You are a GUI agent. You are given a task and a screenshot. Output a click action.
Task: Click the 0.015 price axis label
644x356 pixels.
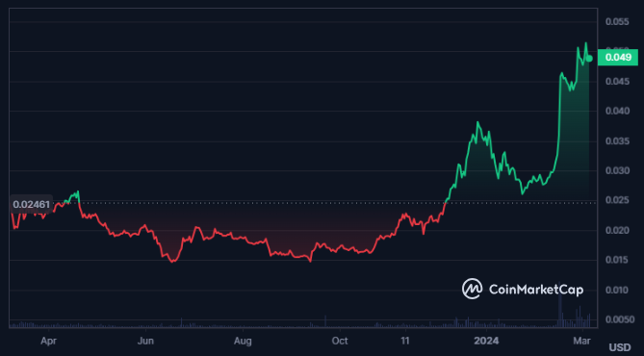[x=617, y=260]
